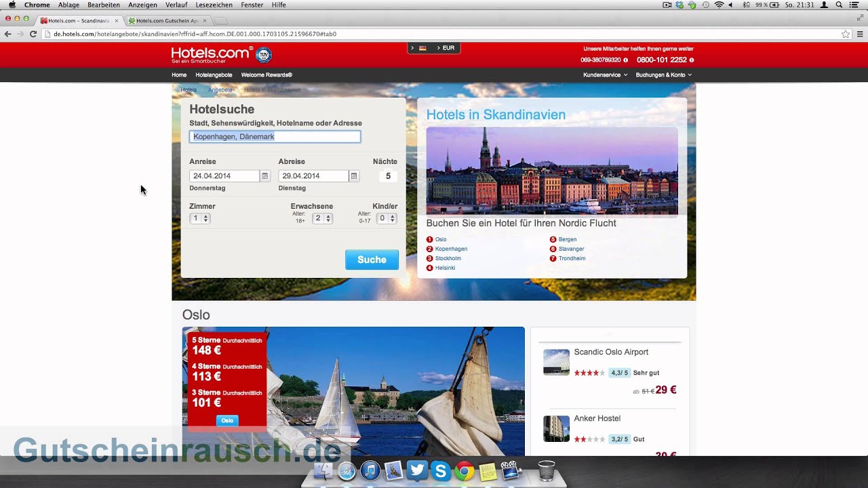Click the Scandic Oslo Airport thumbnail
Screen dimensions: 868x488
pos(556,362)
